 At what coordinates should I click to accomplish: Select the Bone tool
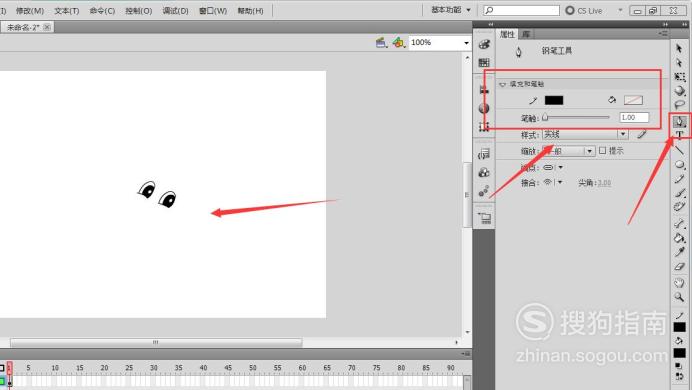680,224
